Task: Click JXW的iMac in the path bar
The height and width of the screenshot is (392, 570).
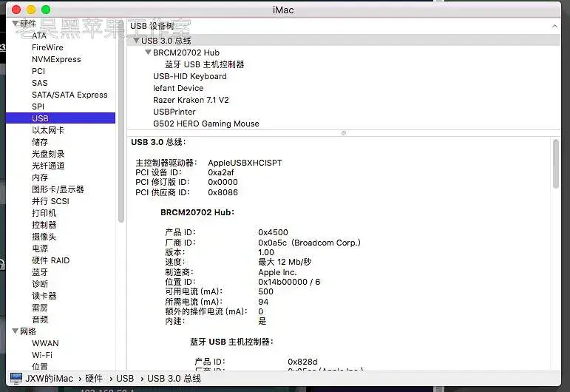Action: click(49, 379)
